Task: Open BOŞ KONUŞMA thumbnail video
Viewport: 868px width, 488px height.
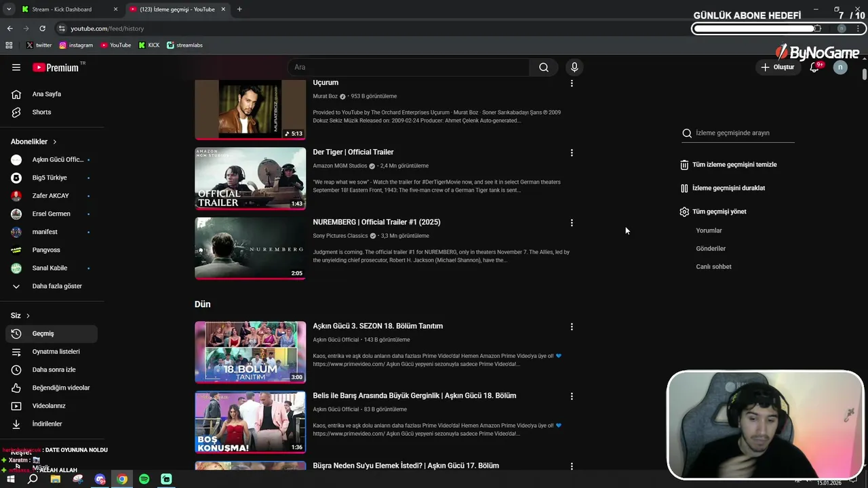Action: click(x=250, y=422)
